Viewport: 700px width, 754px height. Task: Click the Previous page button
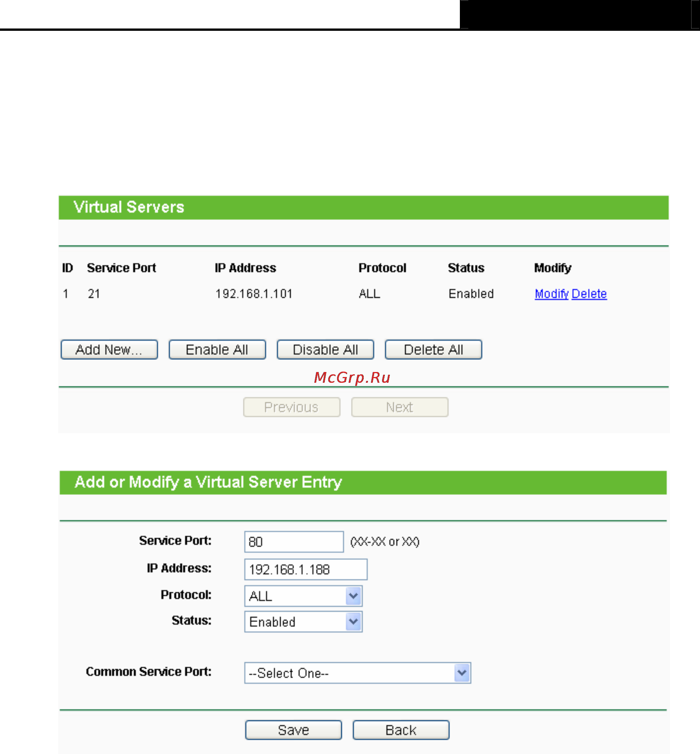292,407
